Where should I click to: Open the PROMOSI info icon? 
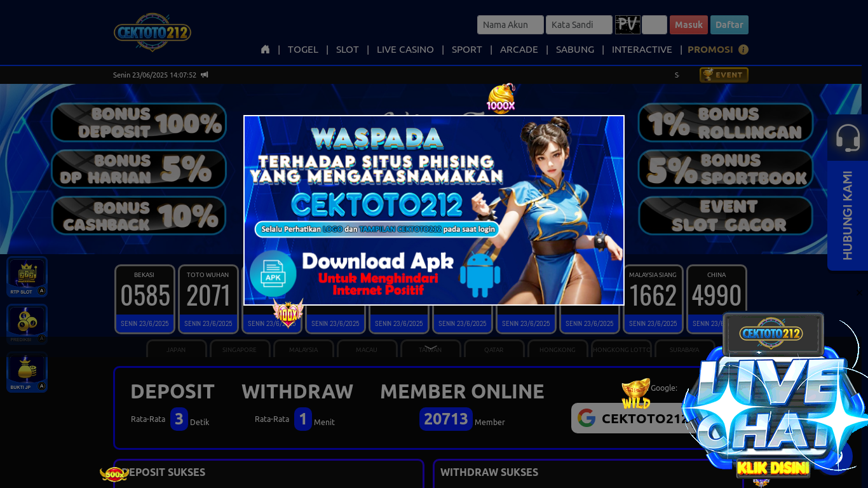743,50
